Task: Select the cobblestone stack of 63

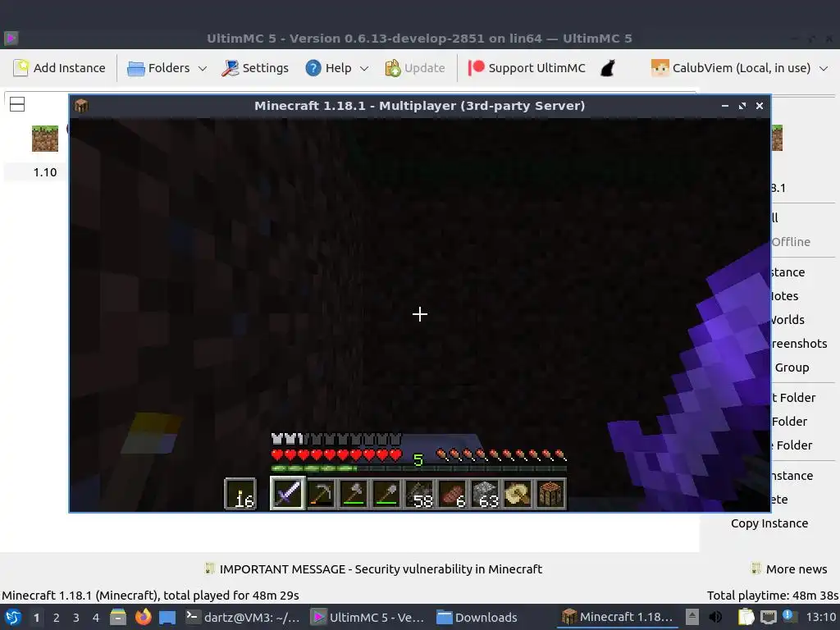Action: (486, 493)
